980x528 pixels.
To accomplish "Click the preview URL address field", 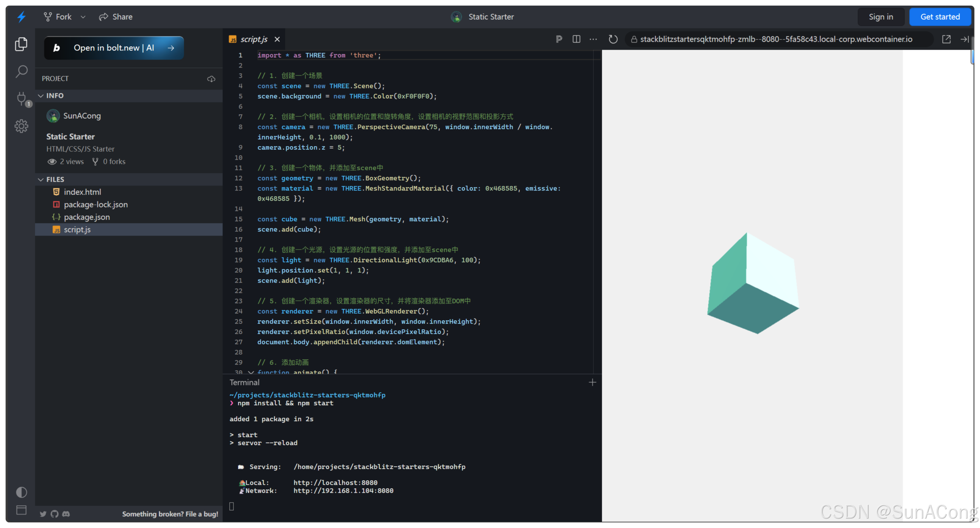I will pyautogui.click(x=776, y=39).
